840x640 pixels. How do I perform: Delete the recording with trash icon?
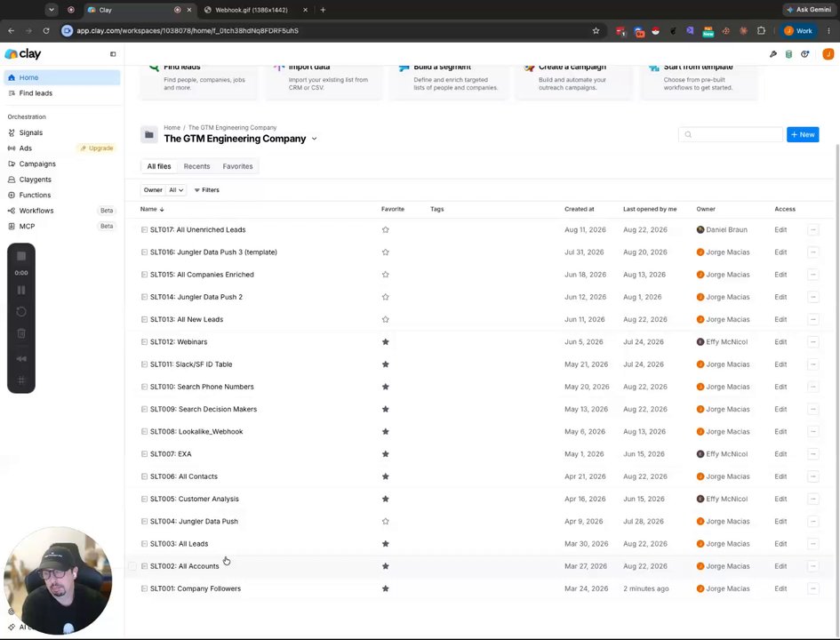21,333
